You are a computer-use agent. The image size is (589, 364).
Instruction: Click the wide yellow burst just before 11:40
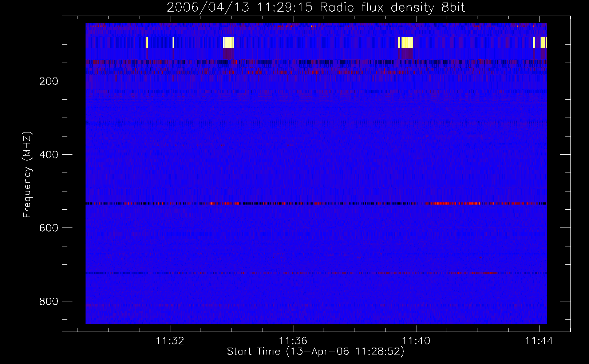(x=407, y=43)
